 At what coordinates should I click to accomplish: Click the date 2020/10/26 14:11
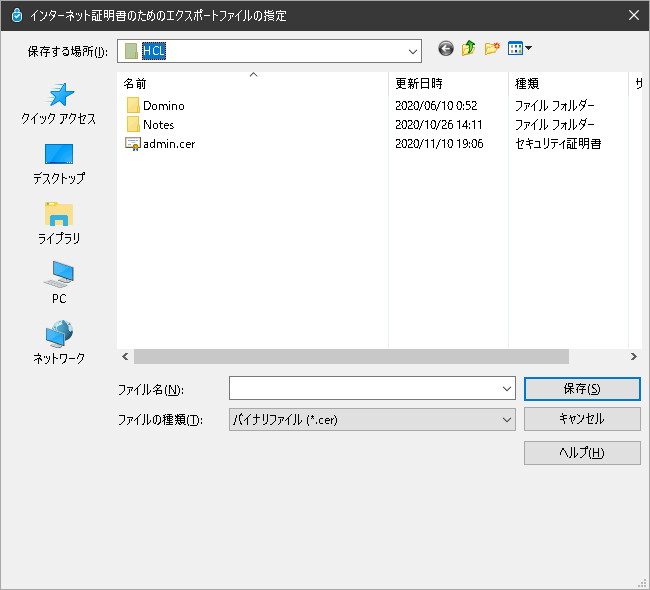tap(439, 125)
